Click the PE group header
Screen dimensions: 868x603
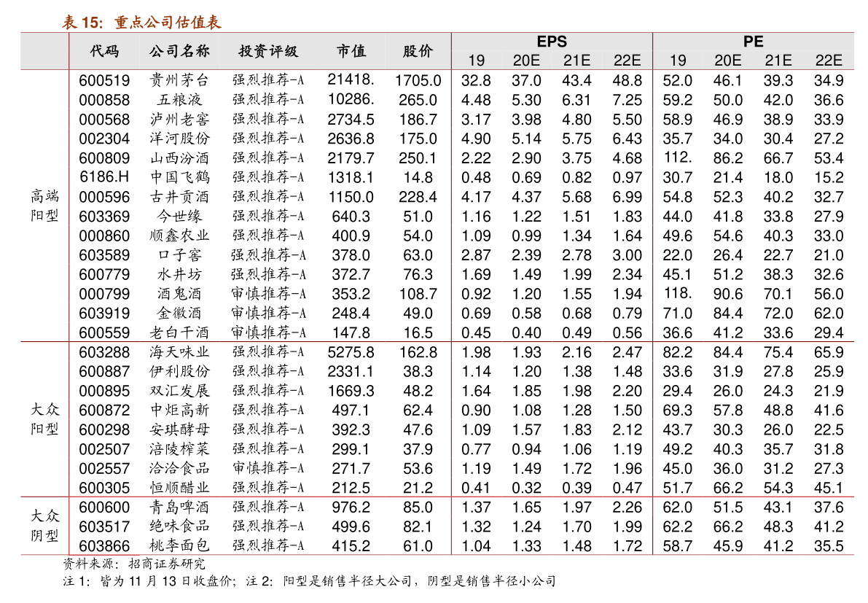click(754, 42)
